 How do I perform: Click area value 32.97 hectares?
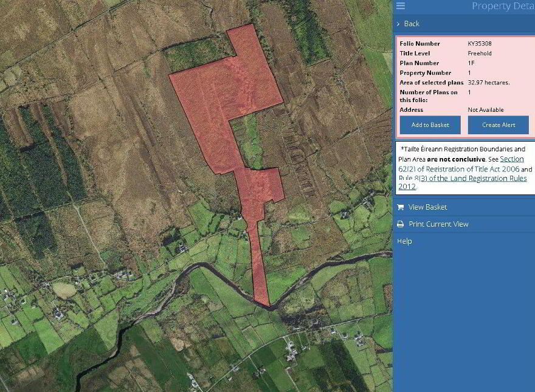(x=489, y=83)
